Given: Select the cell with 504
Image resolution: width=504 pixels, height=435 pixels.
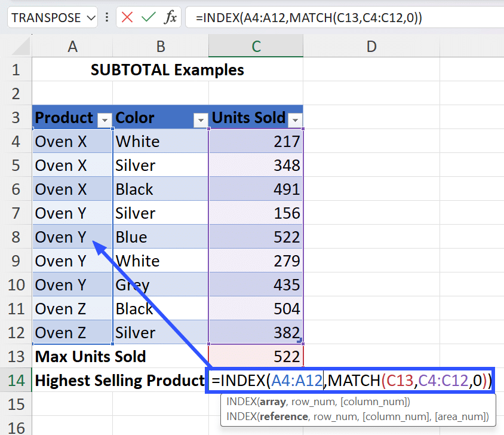Looking at the screenshot, I should pos(256,308).
